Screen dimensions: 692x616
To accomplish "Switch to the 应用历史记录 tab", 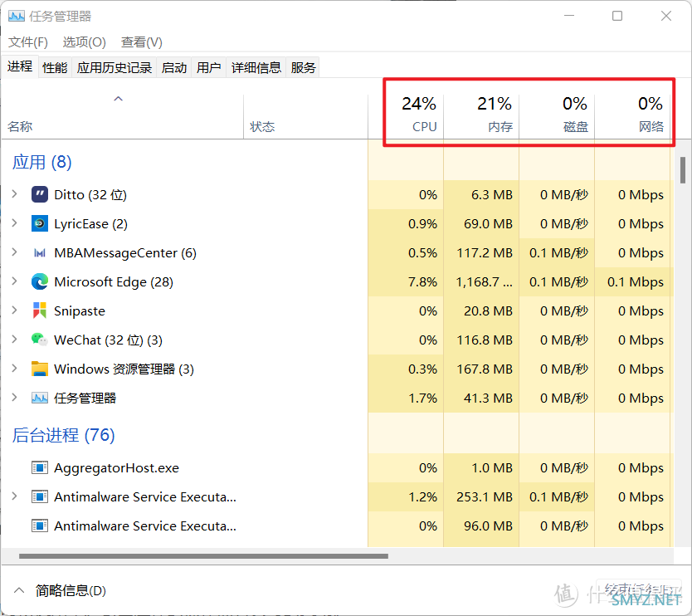I will (x=115, y=67).
